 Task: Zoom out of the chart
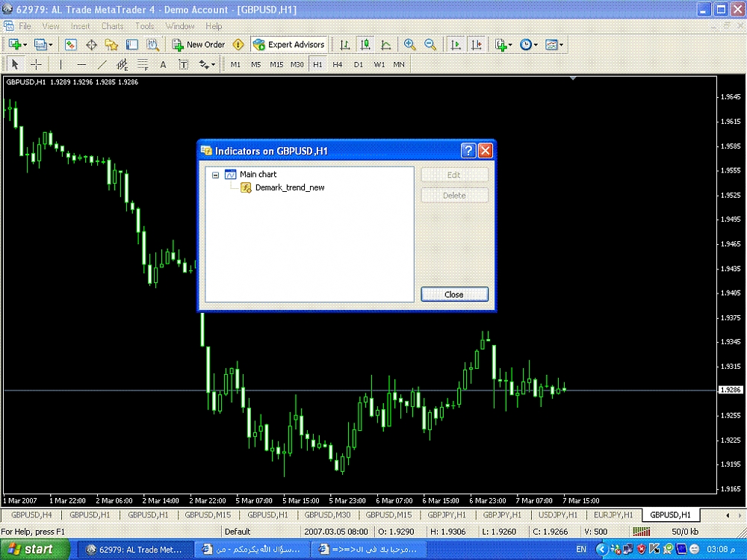click(x=430, y=45)
